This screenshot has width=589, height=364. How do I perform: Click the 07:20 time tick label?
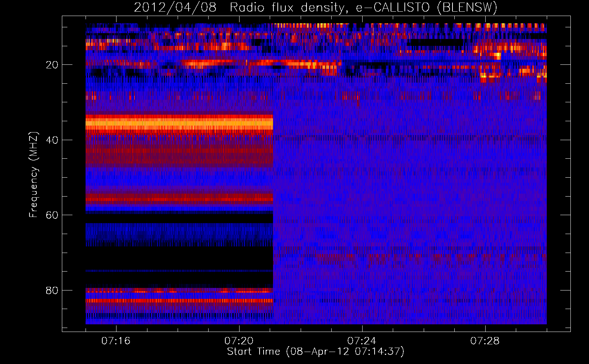pos(239,341)
